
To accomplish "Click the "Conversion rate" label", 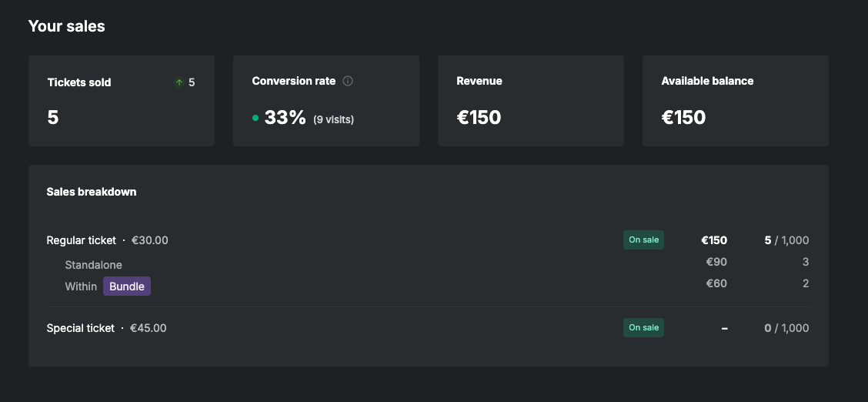I will click(x=294, y=81).
